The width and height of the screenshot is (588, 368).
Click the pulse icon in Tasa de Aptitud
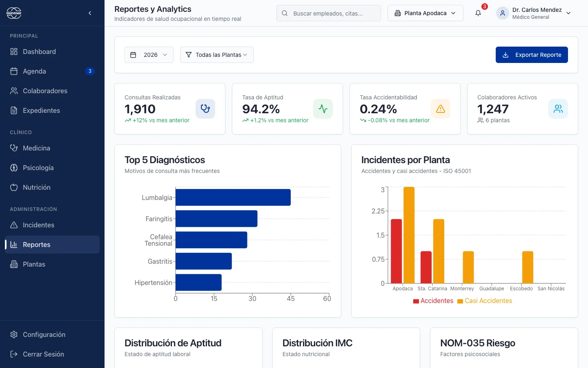[323, 109]
